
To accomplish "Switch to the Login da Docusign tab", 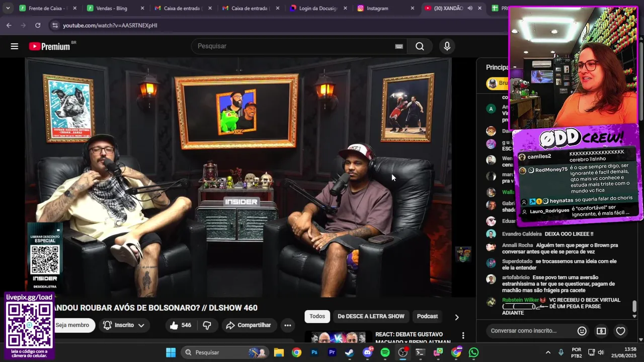I will tap(319, 9).
